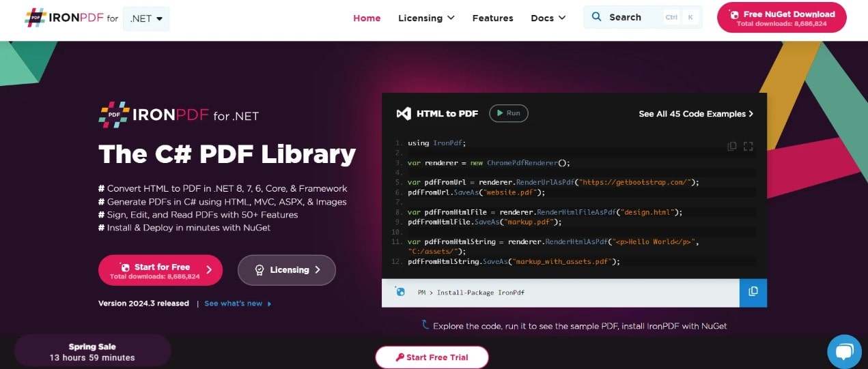Screen dimensions: 868x369
Task: Expand the Licensing menu
Action: [426, 18]
